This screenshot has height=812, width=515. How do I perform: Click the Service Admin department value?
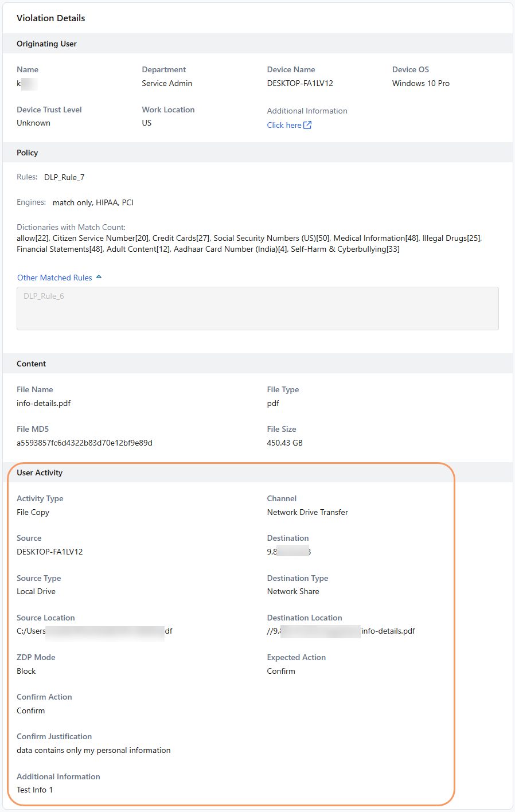tap(167, 83)
